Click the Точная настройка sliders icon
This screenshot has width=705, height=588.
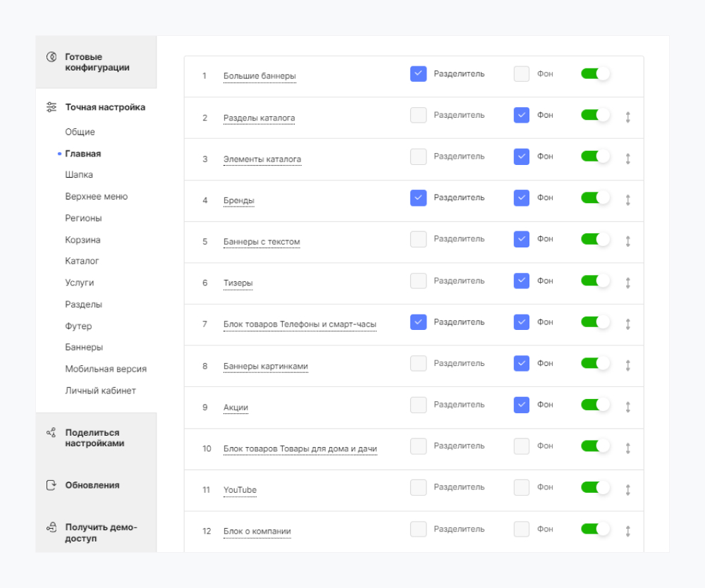pos(51,107)
